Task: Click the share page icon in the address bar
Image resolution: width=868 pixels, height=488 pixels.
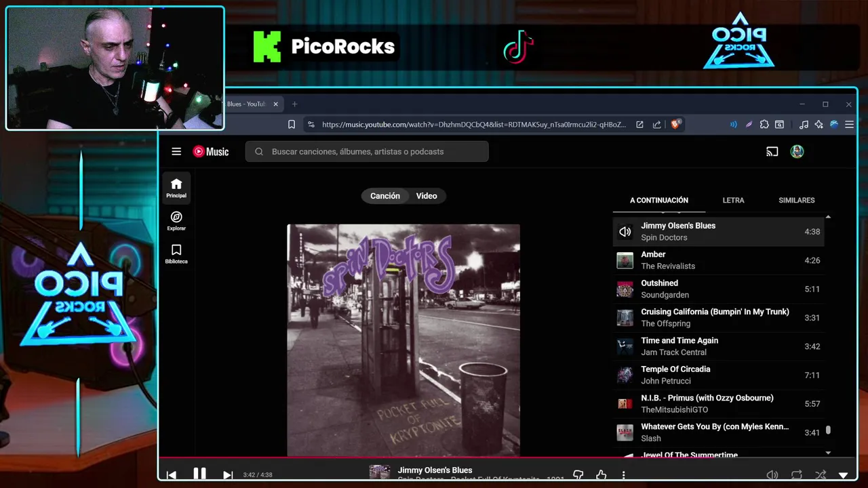Action: (x=656, y=125)
